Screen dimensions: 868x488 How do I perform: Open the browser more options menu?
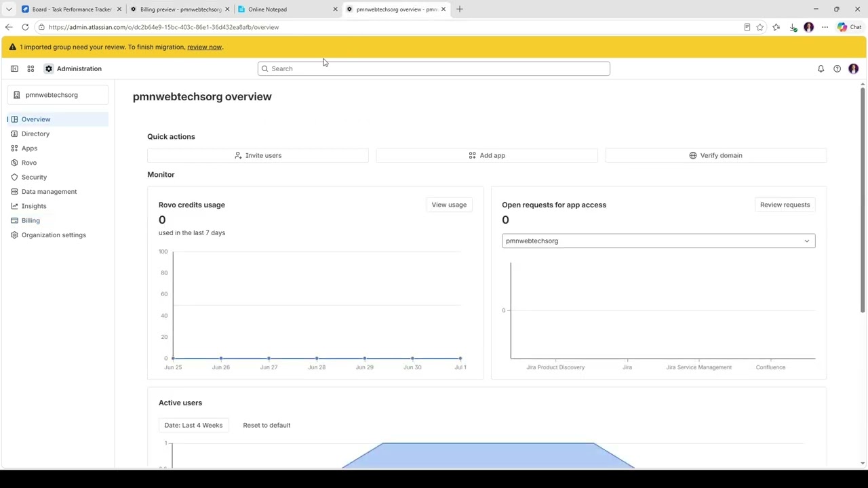pos(825,27)
